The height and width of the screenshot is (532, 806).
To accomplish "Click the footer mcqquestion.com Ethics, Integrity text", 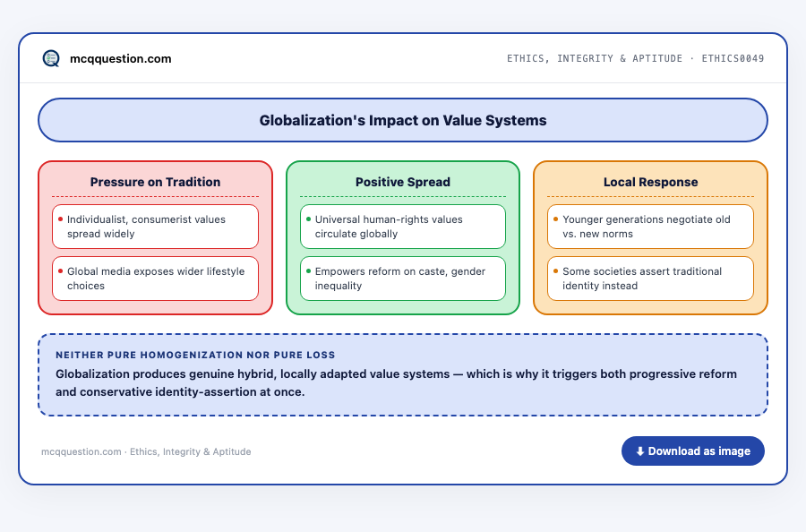I will coord(146,451).
